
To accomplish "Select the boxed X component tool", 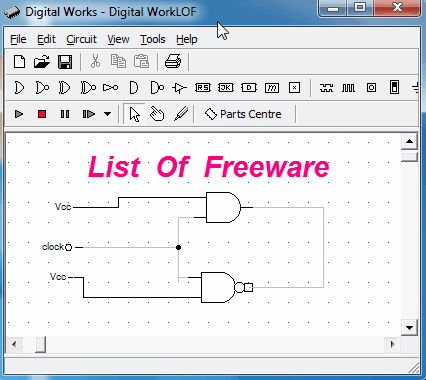I will coord(294,88).
